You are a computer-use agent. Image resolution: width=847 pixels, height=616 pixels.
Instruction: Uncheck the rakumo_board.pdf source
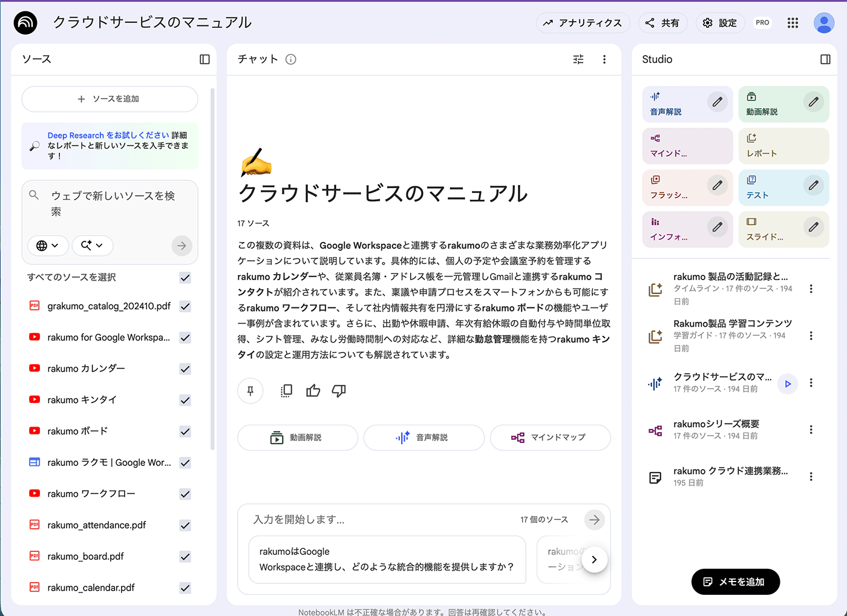point(185,556)
